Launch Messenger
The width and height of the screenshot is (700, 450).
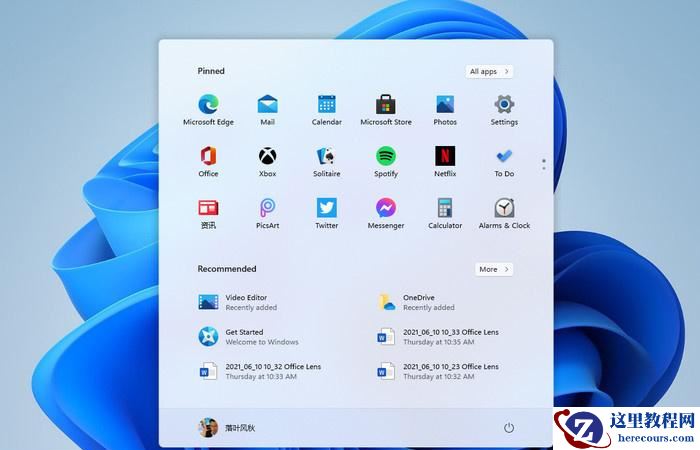(x=386, y=213)
